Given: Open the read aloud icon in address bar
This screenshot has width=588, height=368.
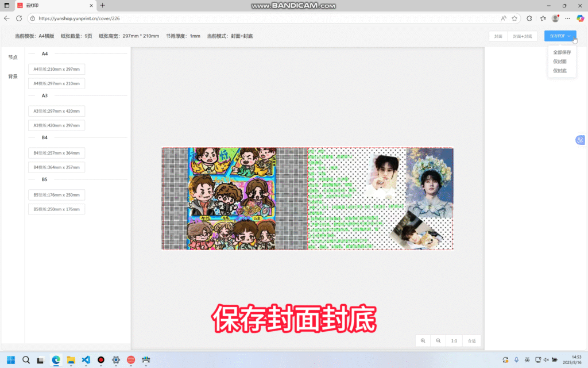Looking at the screenshot, I should [x=504, y=18].
